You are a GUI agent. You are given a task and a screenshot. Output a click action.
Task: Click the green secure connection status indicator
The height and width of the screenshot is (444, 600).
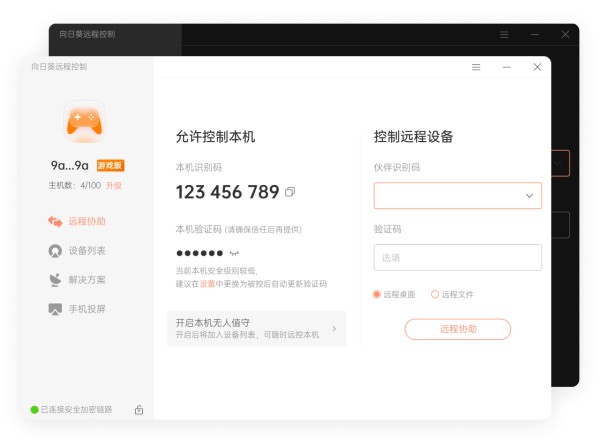click(x=34, y=410)
